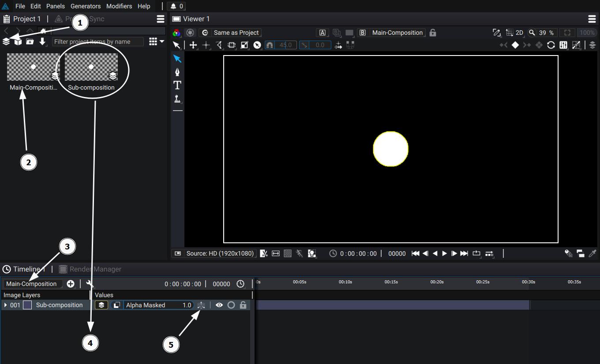Focus the Filter project items by name field

click(x=97, y=41)
